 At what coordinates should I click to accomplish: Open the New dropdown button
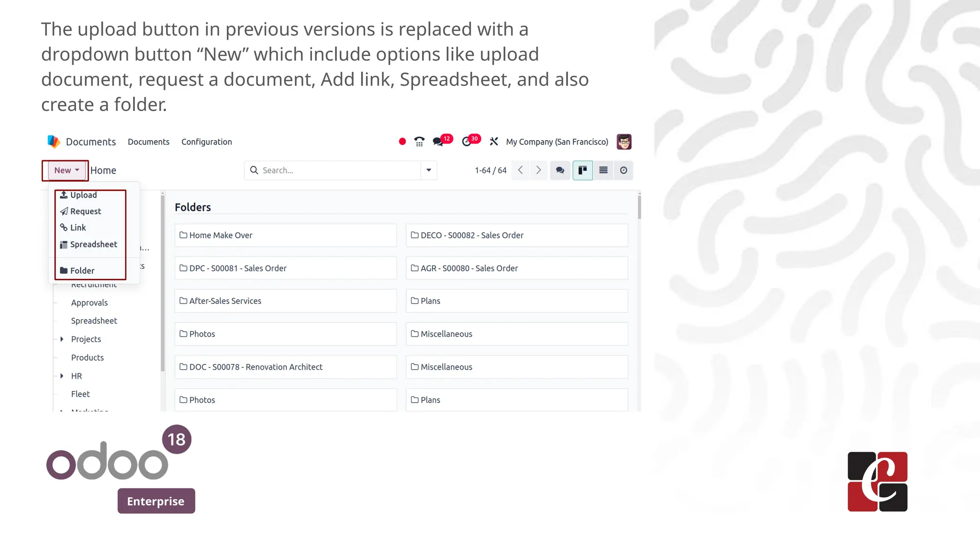point(66,170)
